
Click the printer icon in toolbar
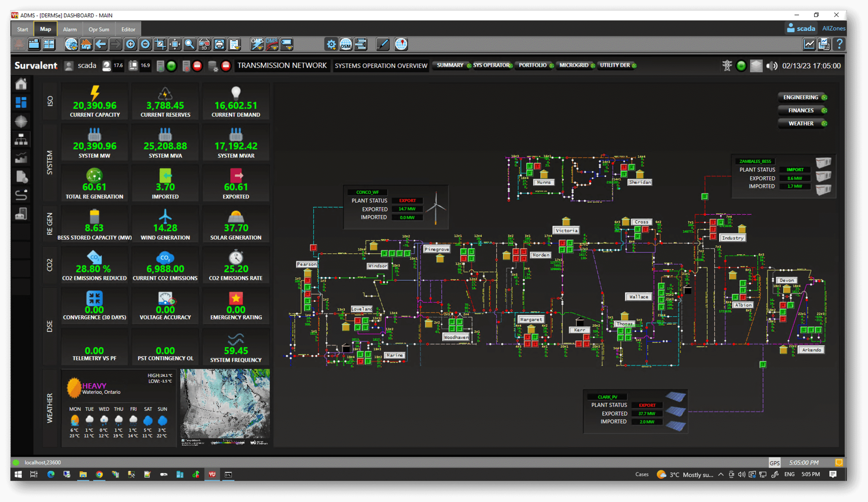[219, 44]
